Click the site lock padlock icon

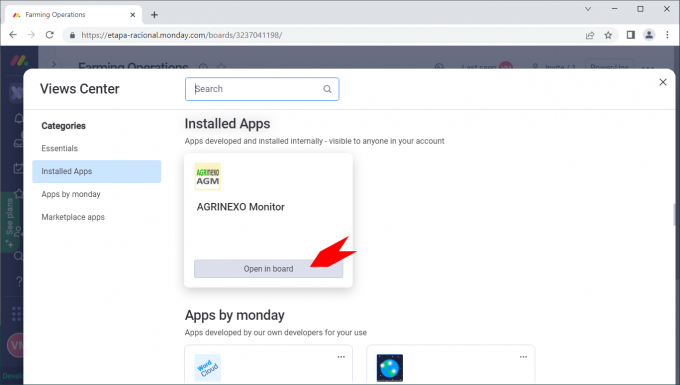pos(72,35)
